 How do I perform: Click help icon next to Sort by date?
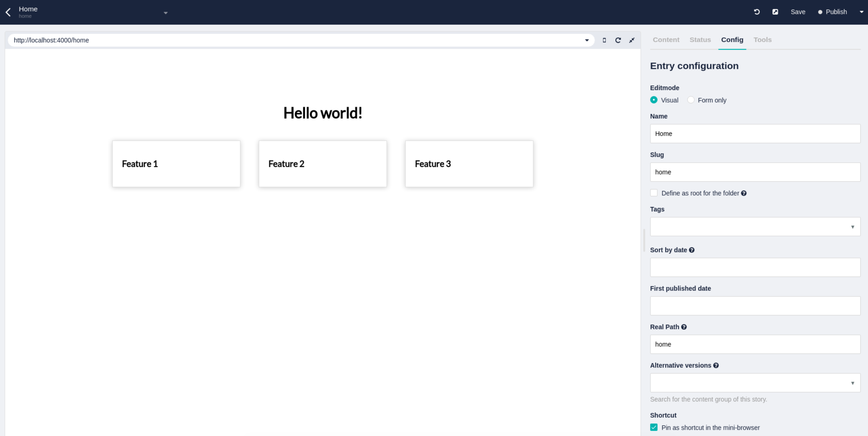click(691, 250)
